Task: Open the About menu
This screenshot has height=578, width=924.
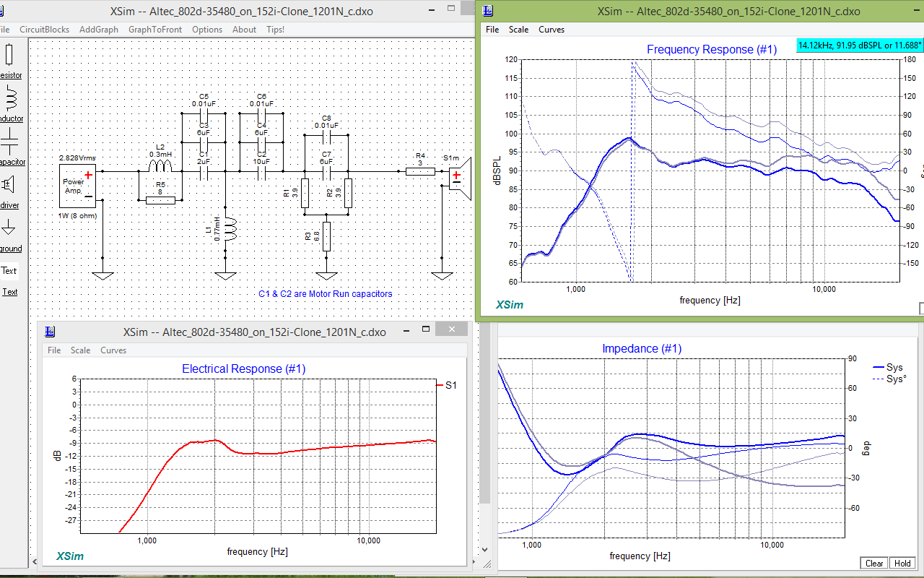Action: 244,30
